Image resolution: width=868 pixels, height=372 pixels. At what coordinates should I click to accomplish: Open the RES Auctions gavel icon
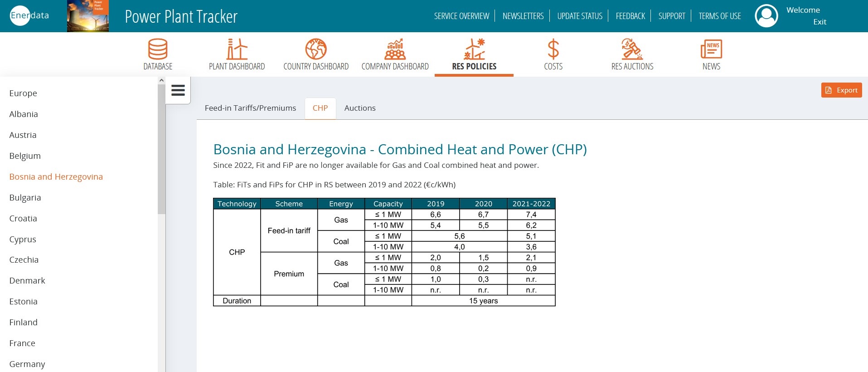point(632,49)
